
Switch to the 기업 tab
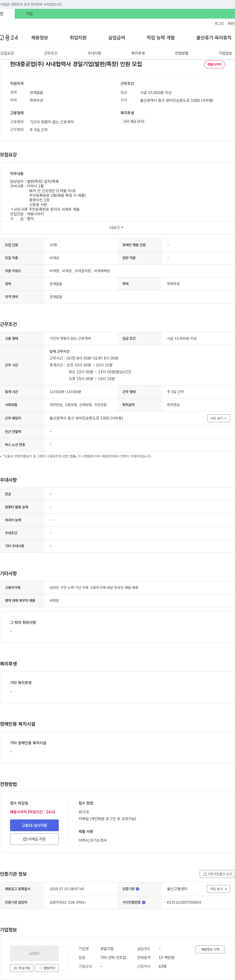coord(29,14)
